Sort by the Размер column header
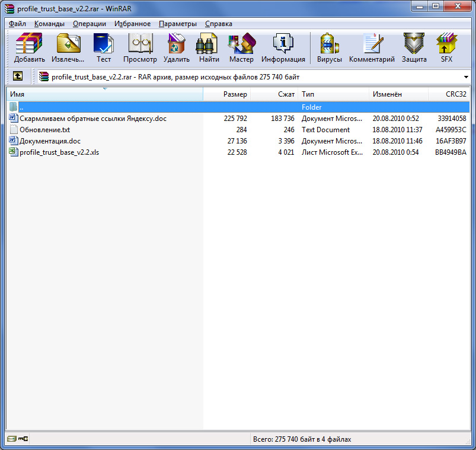This screenshot has height=450, width=476. [227, 94]
